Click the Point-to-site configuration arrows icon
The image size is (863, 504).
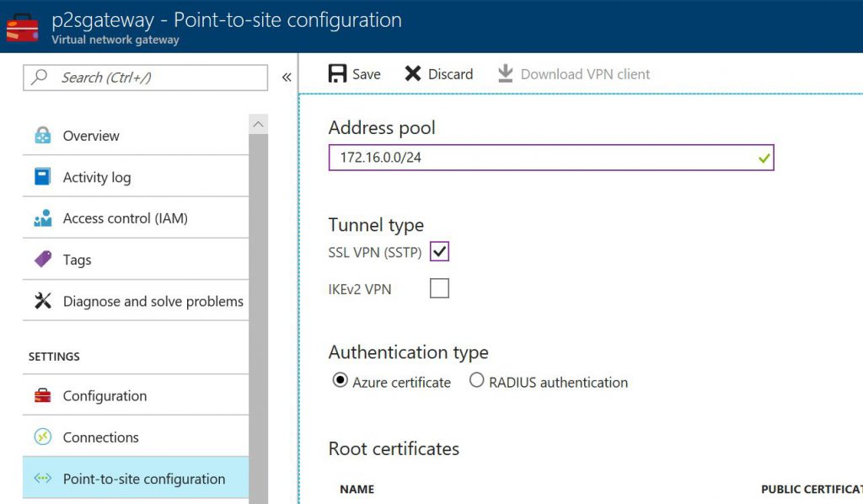42,478
